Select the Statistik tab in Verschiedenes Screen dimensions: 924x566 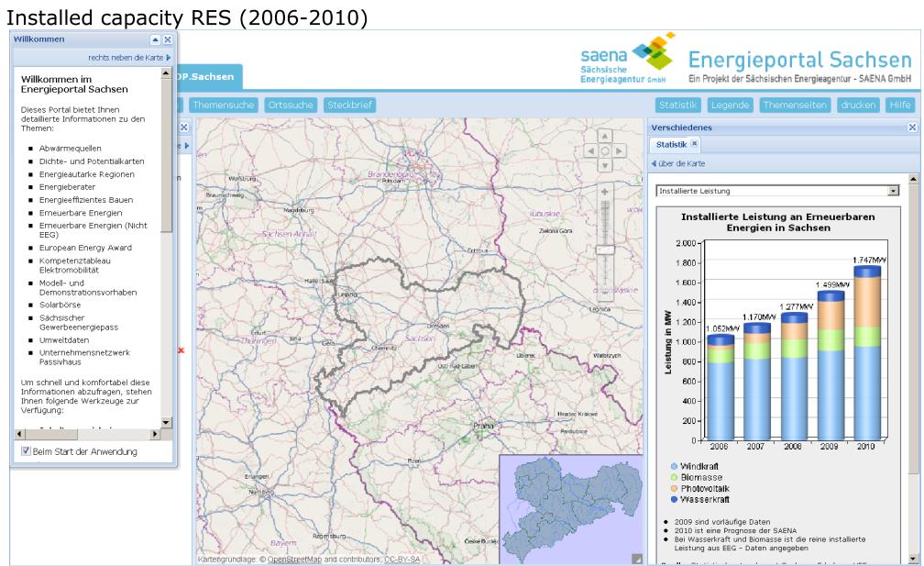click(x=671, y=144)
